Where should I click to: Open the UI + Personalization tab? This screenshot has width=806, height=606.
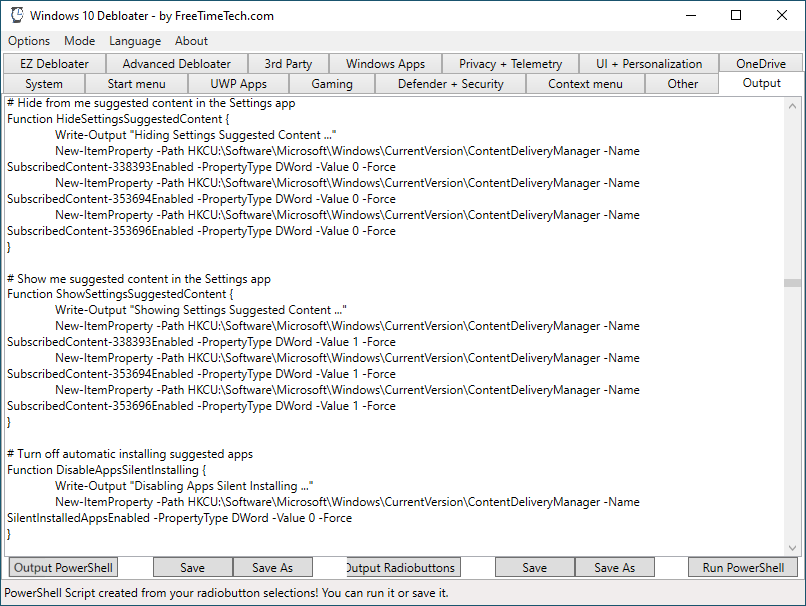(649, 64)
